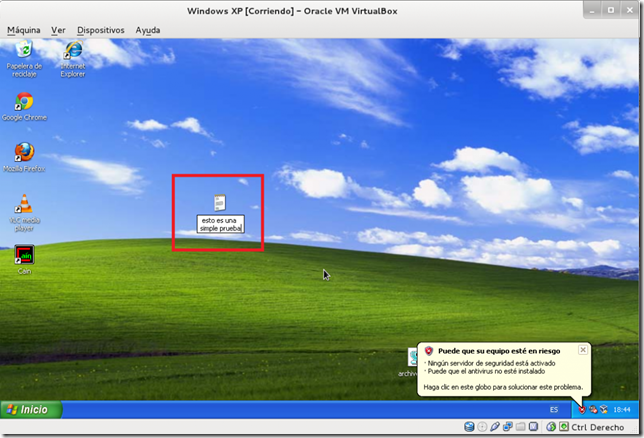Click the VirtualBox hard disk status icon
Image resolution: width=644 pixels, height=438 pixels.
[x=469, y=427]
